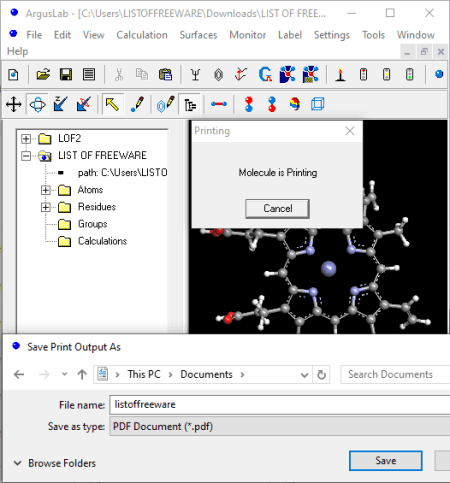Viewport: 450px width, 483px height.
Task: Click the Y-shaped add hydrogens icon
Action: [195, 74]
